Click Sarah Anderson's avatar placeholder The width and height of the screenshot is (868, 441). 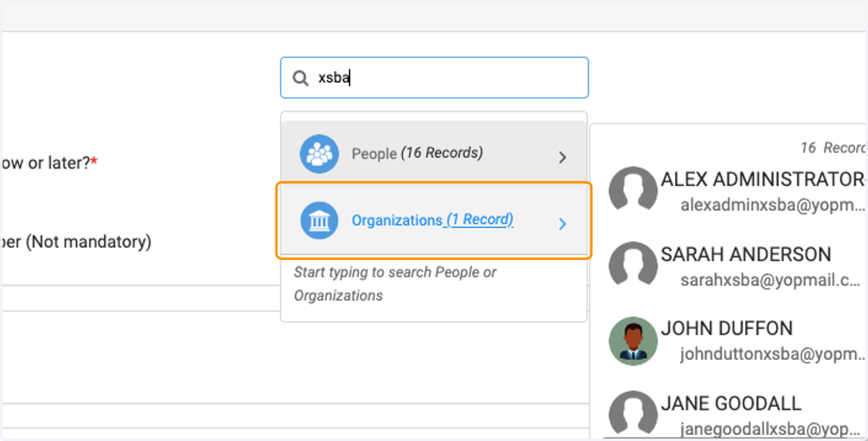(633, 264)
